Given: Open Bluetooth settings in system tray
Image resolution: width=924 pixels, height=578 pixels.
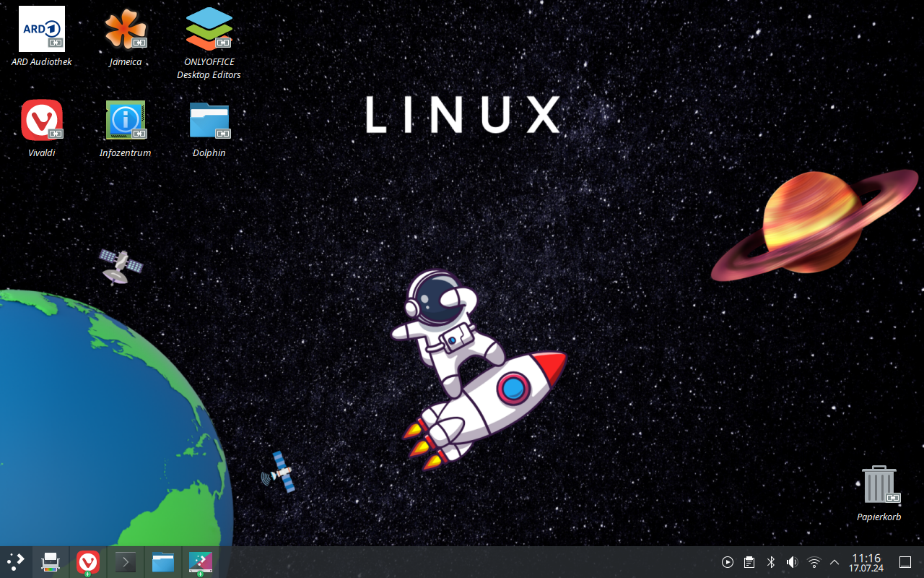Looking at the screenshot, I should [x=770, y=562].
